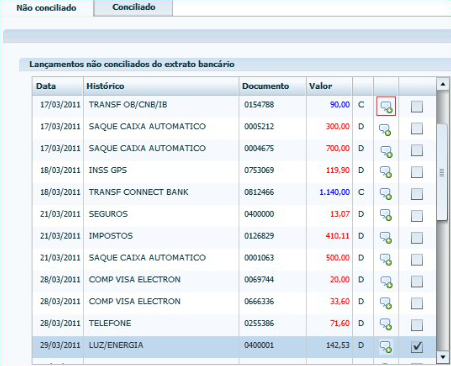Click the value 13,07
The height and width of the screenshot is (366, 451).
coord(340,214)
